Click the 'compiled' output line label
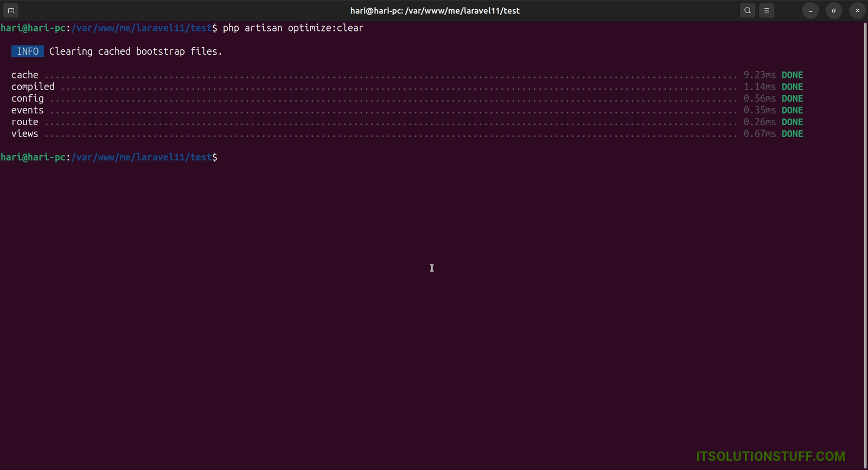 33,87
